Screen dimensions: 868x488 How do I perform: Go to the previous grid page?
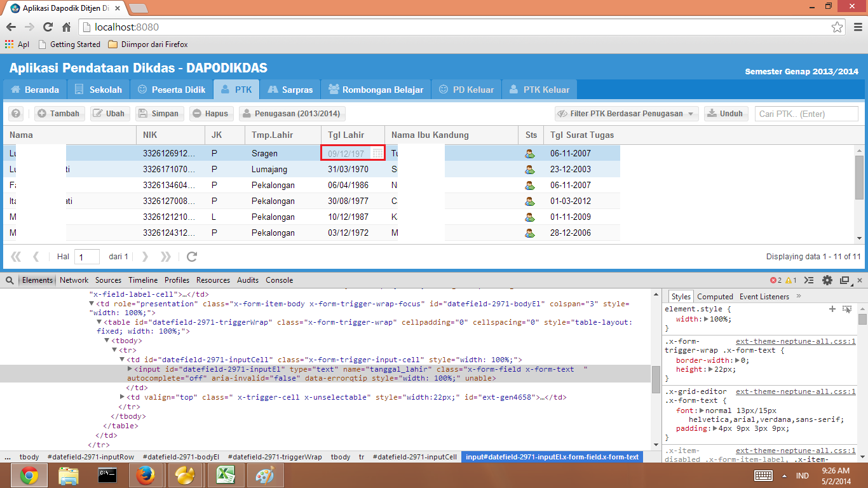coord(36,257)
